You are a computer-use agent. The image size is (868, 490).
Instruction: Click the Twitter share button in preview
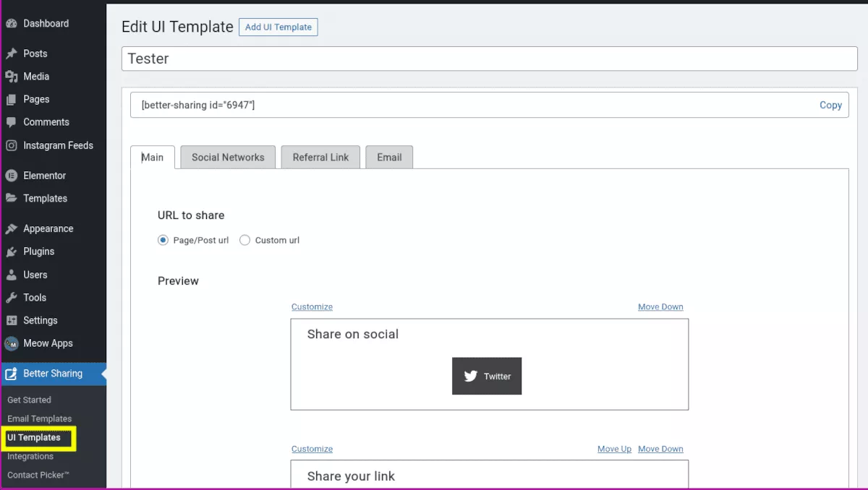(487, 376)
